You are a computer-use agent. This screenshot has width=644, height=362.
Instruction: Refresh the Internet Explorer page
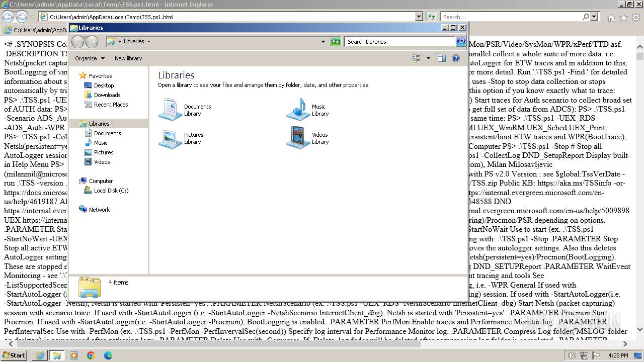[431, 17]
